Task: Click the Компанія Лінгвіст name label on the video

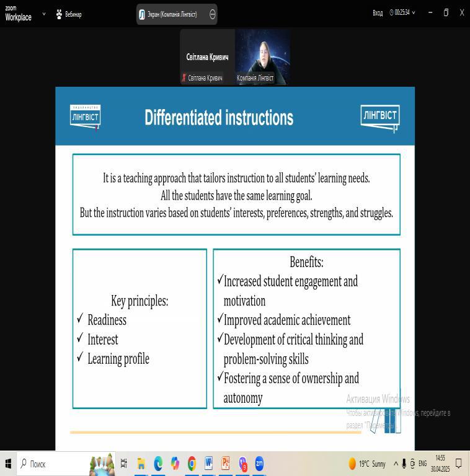Action: pos(255,78)
